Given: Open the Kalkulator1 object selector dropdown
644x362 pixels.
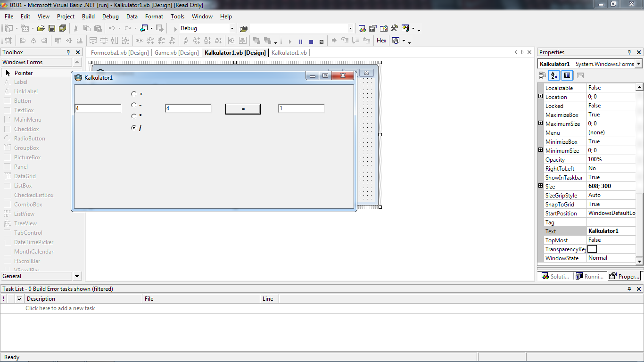Looking at the screenshot, I should click(x=639, y=64).
